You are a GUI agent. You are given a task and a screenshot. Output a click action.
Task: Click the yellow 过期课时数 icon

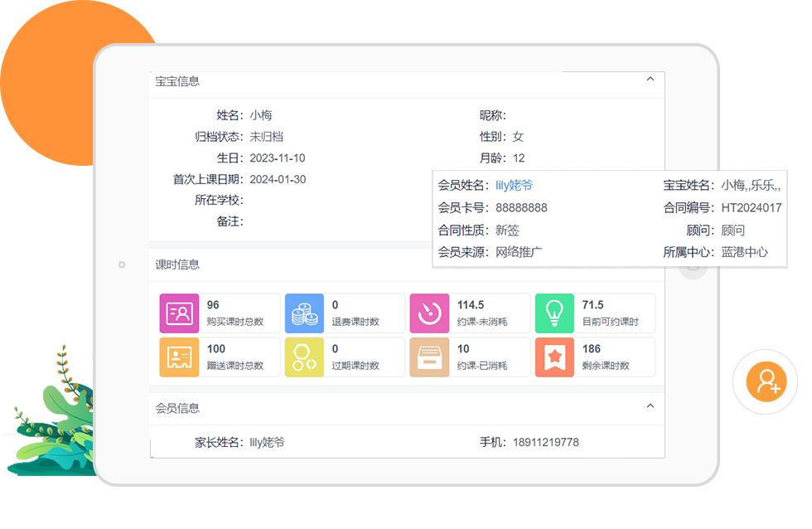pos(304,357)
